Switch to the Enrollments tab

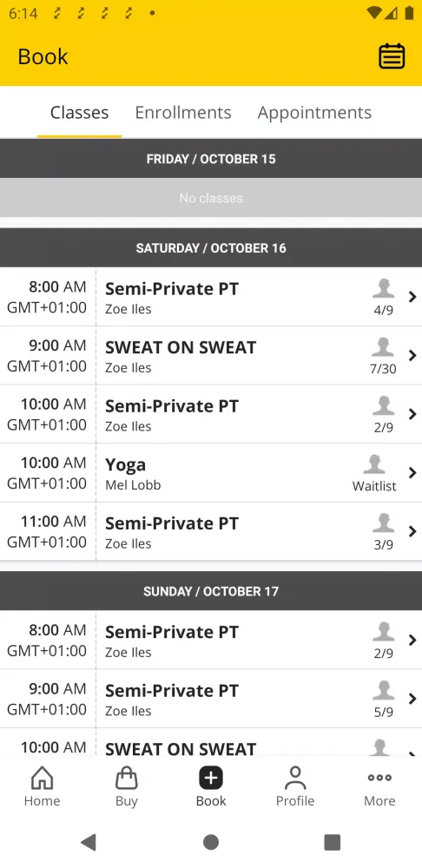183,112
